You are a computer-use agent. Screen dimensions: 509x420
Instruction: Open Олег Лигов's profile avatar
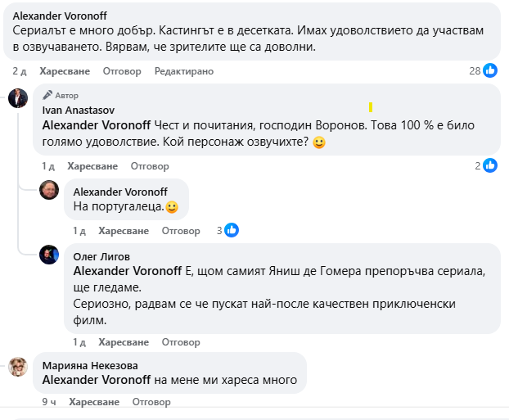point(49,254)
